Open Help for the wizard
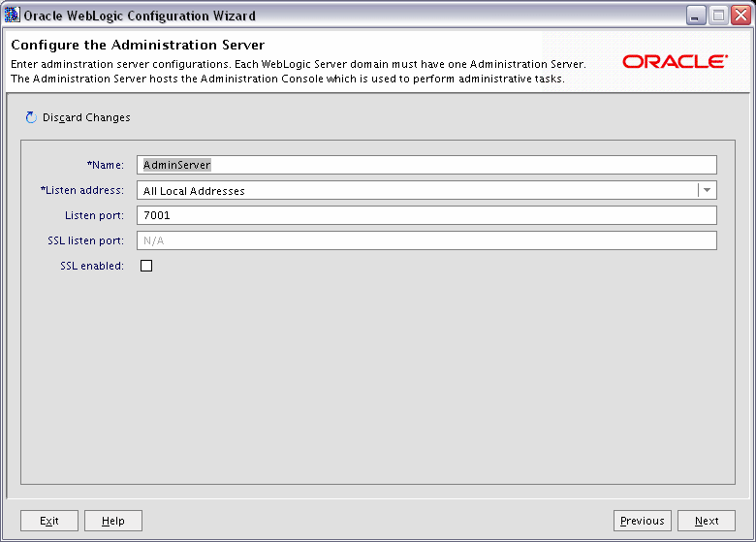 point(113,521)
